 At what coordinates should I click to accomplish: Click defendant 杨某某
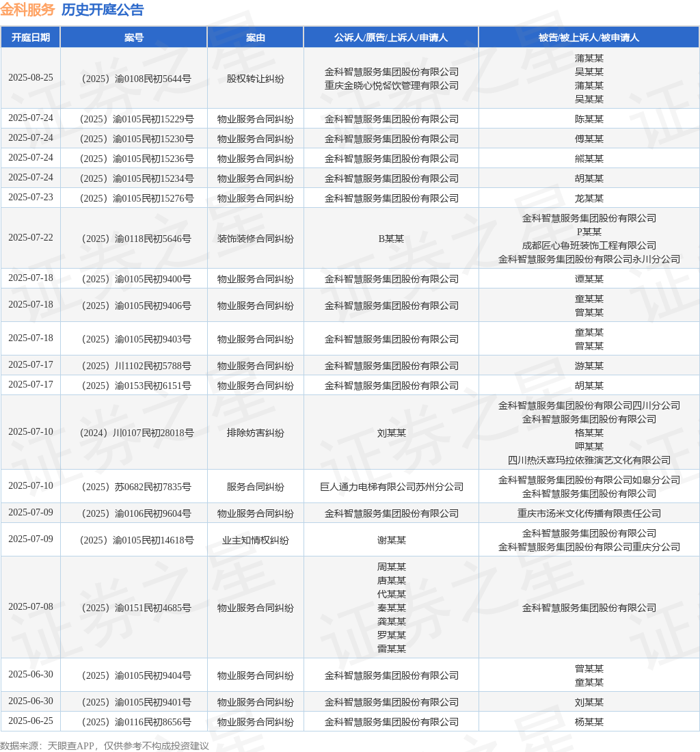(589, 723)
